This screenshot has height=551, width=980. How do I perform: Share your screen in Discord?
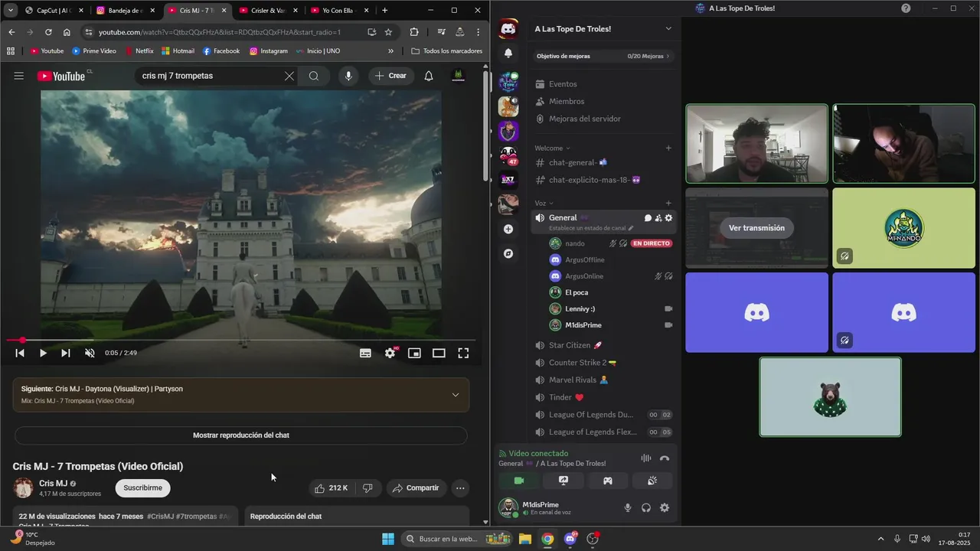(x=563, y=481)
